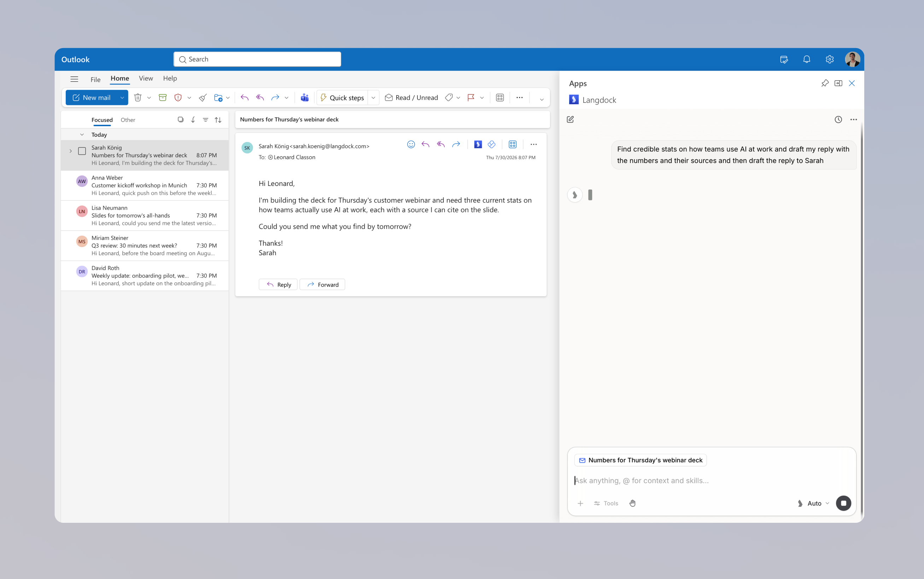Switch to the Home ribbon tab
Viewport: 924px width, 579px height.
pos(120,78)
